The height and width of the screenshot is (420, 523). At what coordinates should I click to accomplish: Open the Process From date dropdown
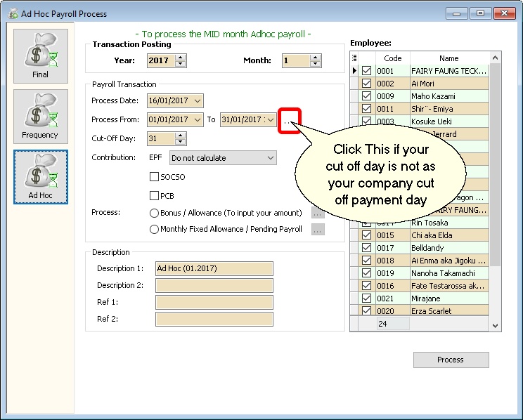[196, 120]
